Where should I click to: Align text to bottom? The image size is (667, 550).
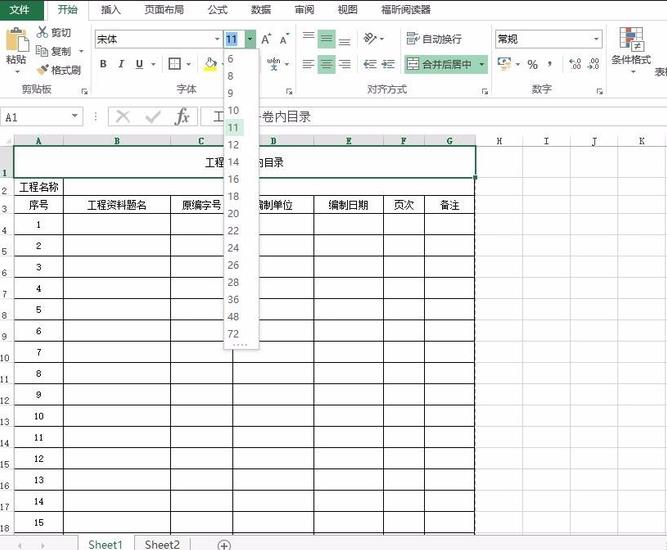pyautogui.click(x=345, y=40)
